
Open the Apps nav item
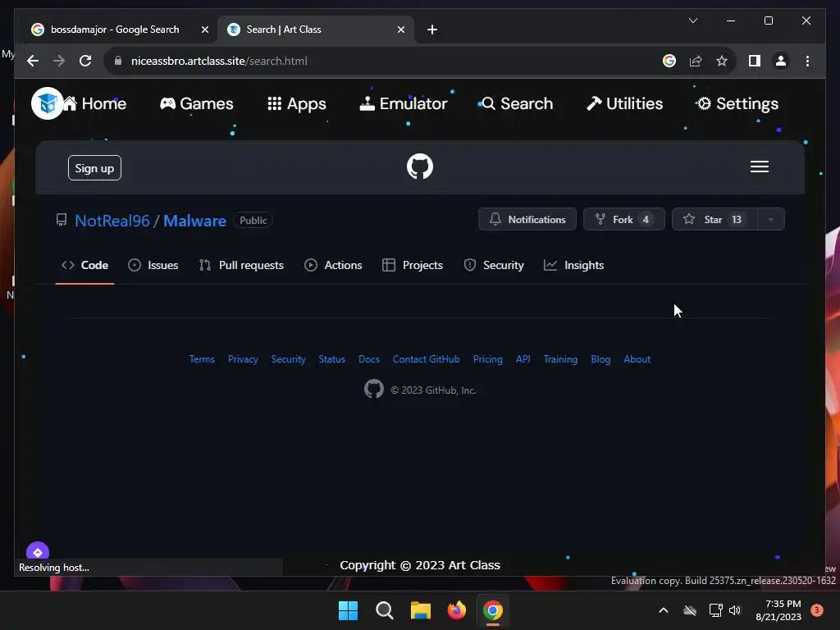point(297,103)
